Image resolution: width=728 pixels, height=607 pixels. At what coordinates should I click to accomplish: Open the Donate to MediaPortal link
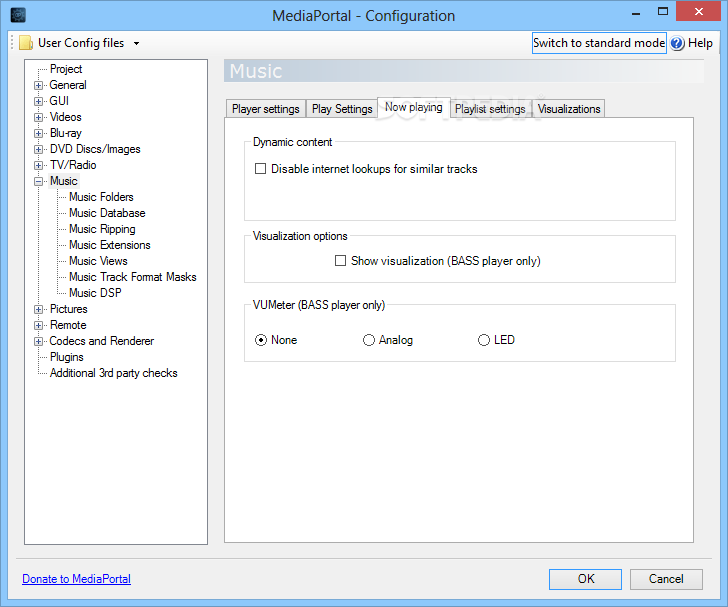pyautogui.click(x=77, y=579)
